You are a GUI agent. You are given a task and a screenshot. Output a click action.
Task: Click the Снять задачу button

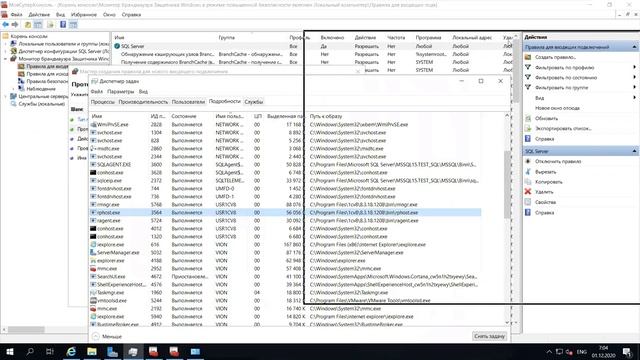[x=489, y=336]
